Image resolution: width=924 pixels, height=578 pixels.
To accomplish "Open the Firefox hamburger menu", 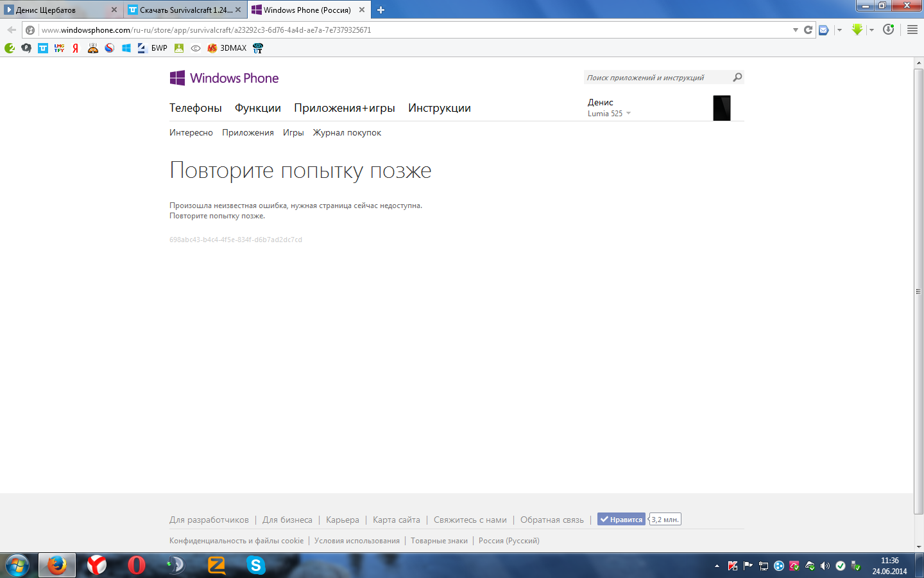I will tap(912, 30).
